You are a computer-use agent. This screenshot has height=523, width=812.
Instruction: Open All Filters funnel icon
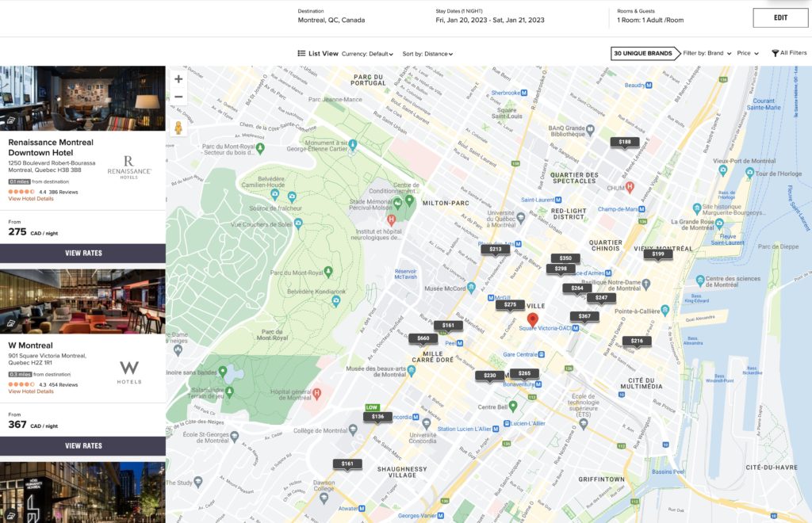(x=775, y=53)
